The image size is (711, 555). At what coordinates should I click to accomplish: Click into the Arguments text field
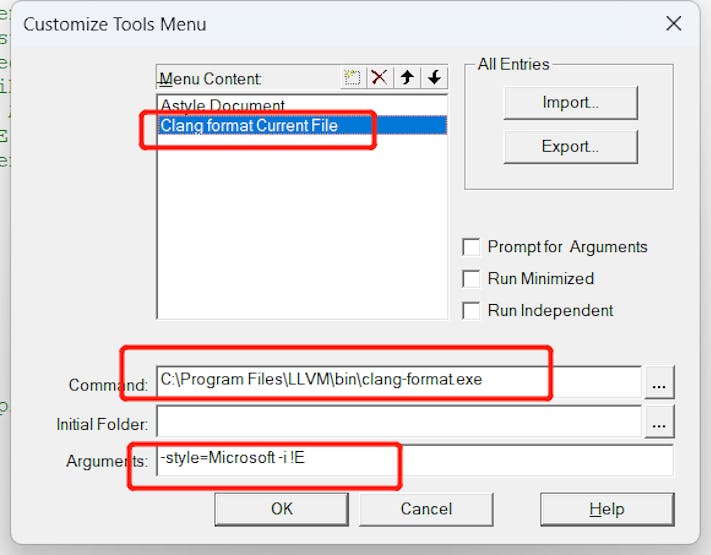point(415,460)
